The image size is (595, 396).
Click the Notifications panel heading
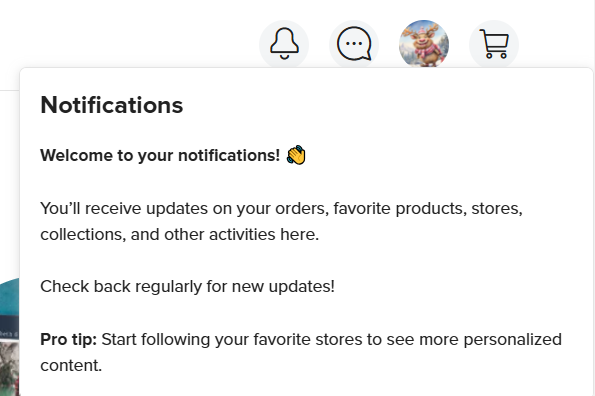tap(112, 105)
